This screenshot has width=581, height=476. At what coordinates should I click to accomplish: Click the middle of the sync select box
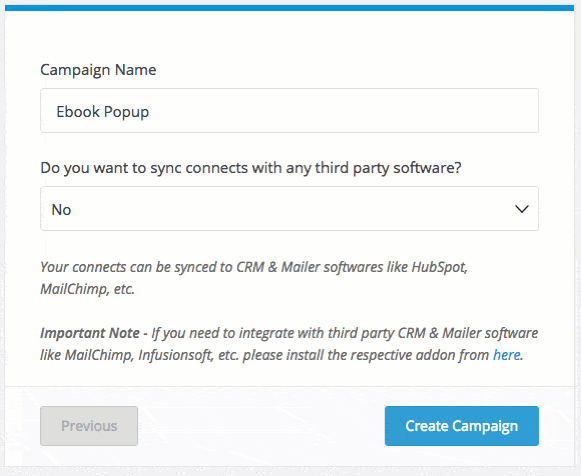[x=289, y=209]
